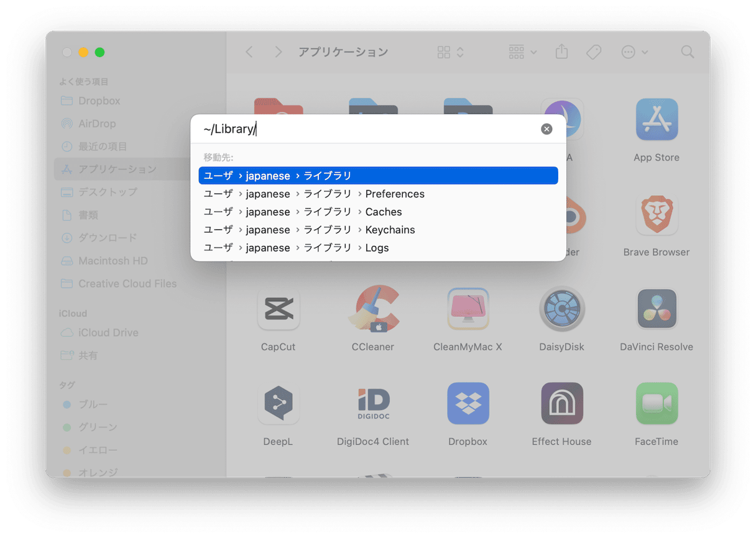
Task: Select the DeepL application icon
Action: click(x=279, y=403)
